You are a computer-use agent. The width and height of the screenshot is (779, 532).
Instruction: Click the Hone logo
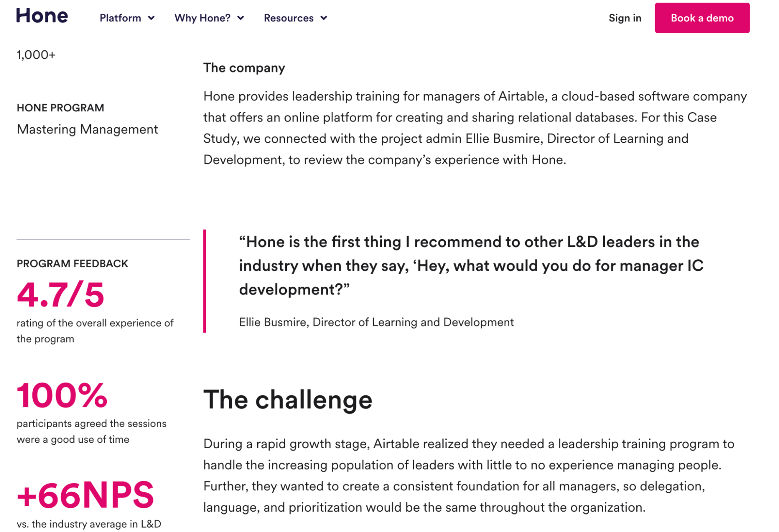(41, 16)
